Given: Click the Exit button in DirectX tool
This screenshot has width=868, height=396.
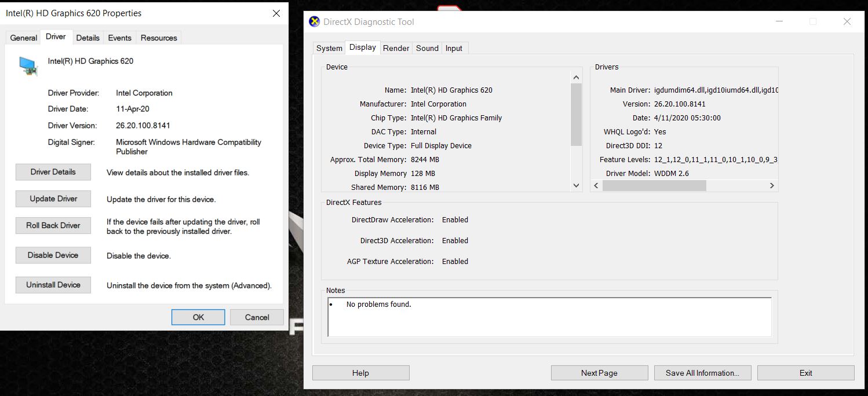Looking at the screenshot, I should click(x=805, y=373).
